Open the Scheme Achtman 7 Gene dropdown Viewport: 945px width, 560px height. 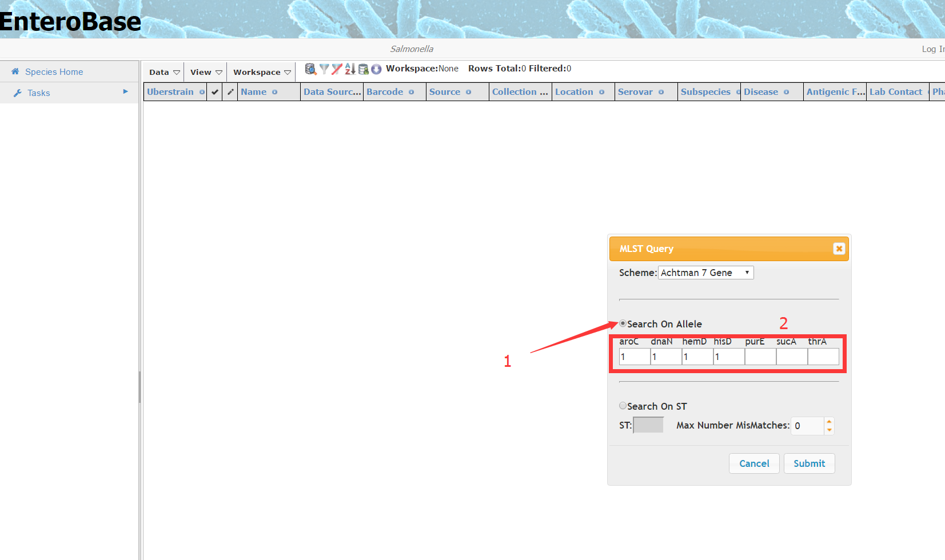706,273
